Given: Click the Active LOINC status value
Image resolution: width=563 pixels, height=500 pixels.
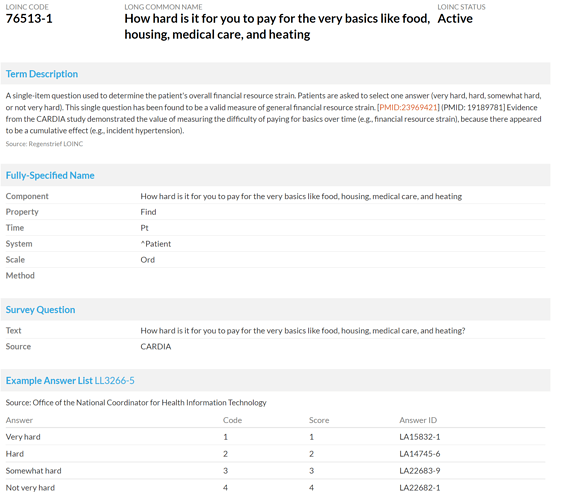Looking at the screenshot, I should (x=455, y=19).
